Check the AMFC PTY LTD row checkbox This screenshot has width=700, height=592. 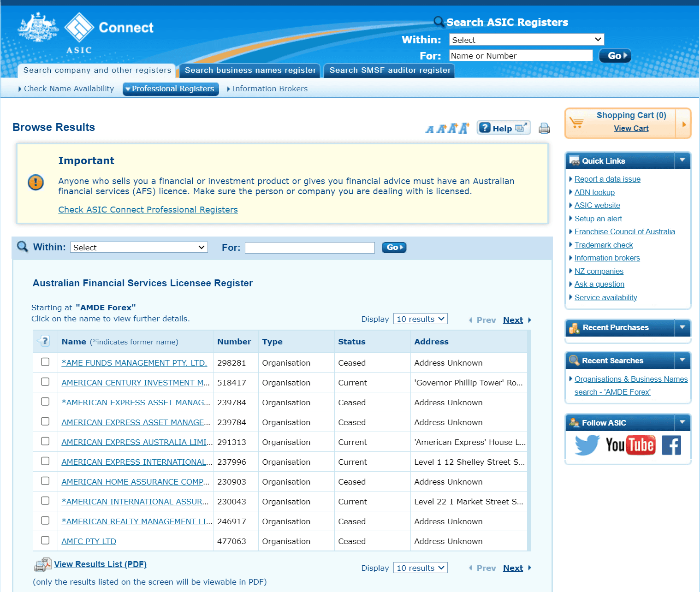45,540
